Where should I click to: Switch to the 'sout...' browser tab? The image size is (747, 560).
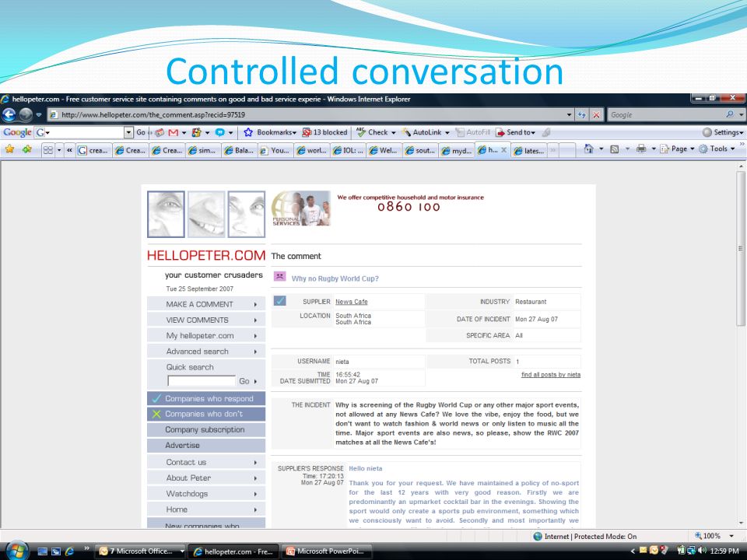[420, 150]
